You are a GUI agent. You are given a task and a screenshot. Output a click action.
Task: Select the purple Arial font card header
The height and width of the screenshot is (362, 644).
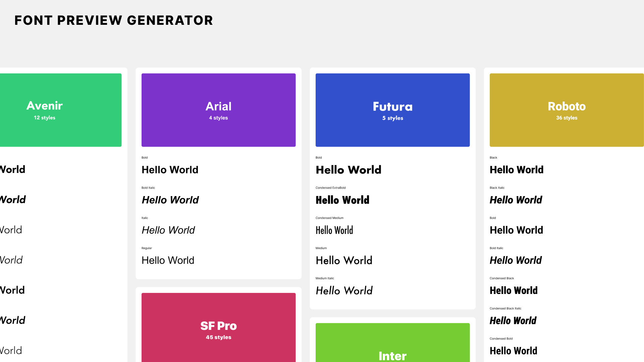[218, 110]
